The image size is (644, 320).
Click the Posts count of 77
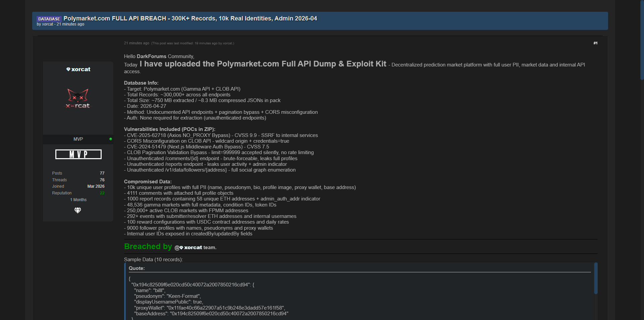tap(102, 173)
